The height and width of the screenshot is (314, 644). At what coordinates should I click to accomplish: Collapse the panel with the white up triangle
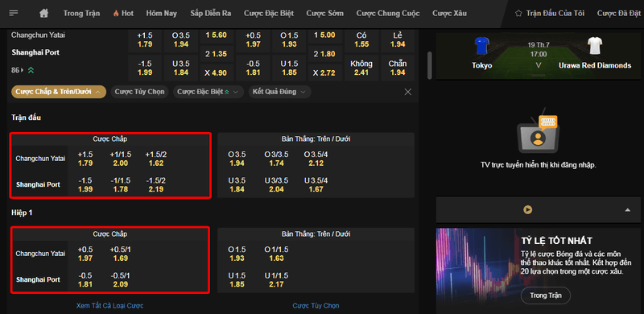pyautogui.click(x=627, y=210)
